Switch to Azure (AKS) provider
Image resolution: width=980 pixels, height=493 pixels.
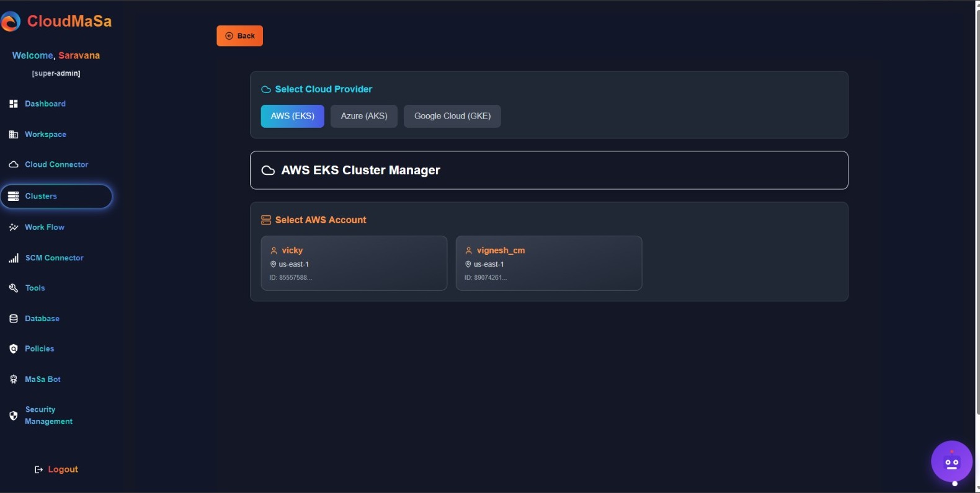pos(363,117)
